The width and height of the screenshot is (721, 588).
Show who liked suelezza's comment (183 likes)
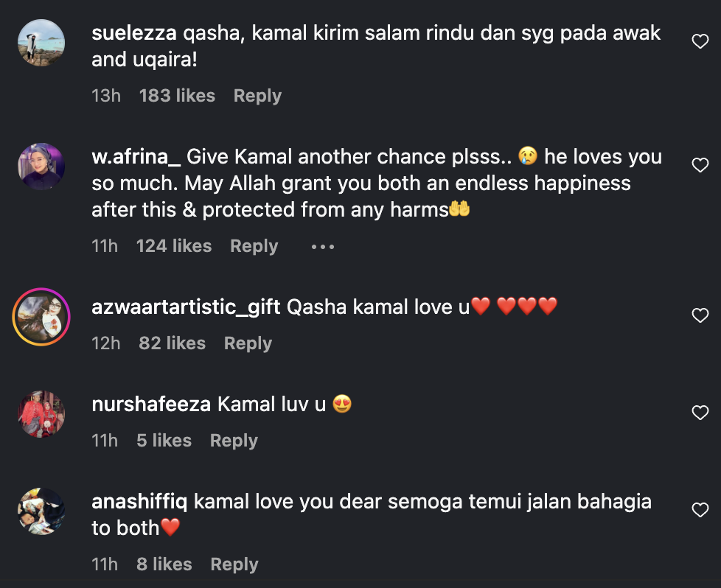click(177, 96)
